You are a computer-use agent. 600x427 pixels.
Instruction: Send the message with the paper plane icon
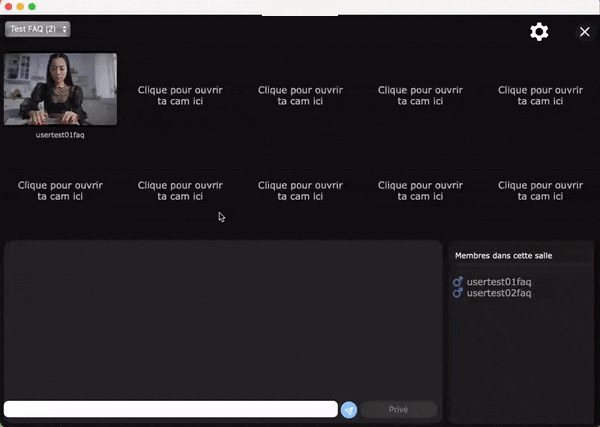coord(349,410)
